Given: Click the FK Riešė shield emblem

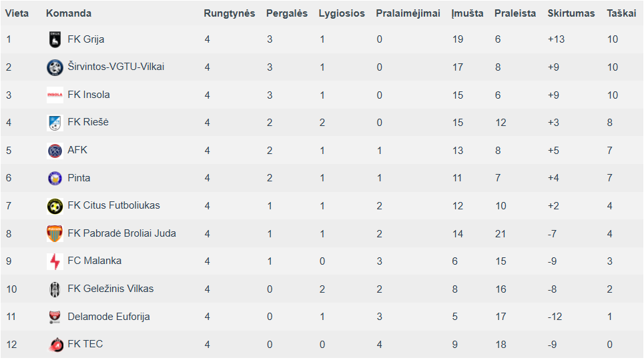Looking at the screenshot, I should pos(55,123).
